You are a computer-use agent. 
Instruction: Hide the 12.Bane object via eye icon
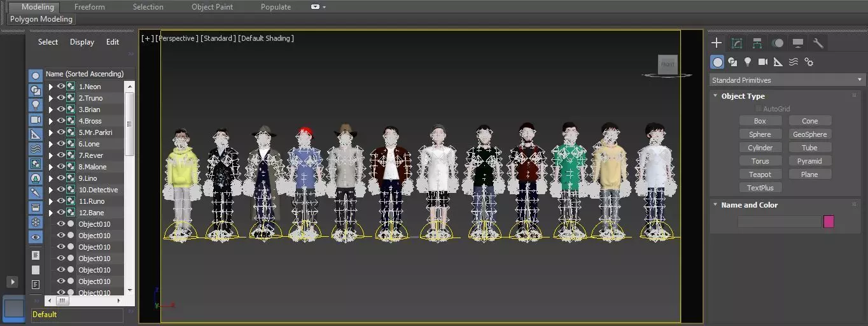(61, 213)
